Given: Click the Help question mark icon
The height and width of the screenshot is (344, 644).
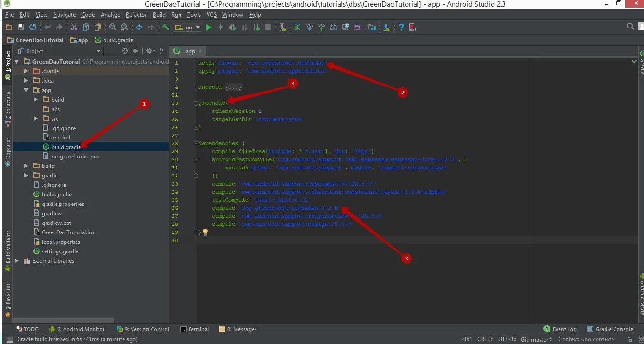Looking at the screenshot, I should point(401,28).
